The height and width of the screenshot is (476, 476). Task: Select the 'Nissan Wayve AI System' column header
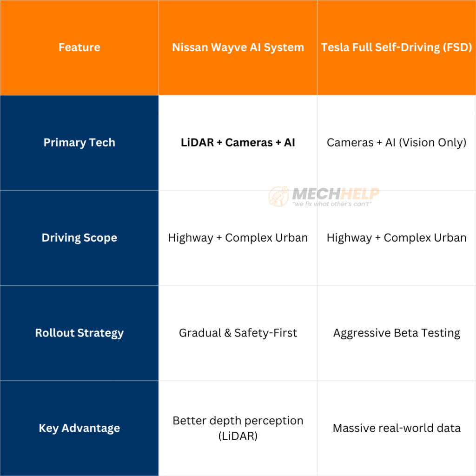238,47
